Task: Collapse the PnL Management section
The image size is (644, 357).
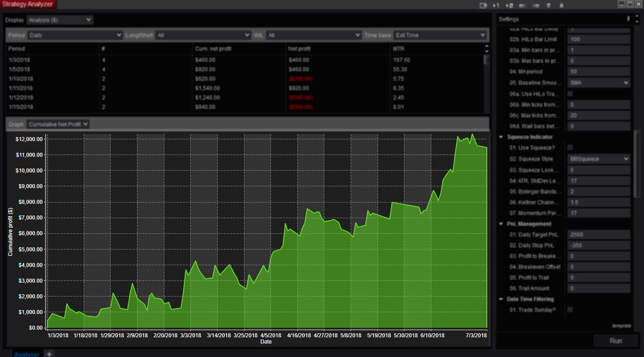Action: click(x=501, y=224)
